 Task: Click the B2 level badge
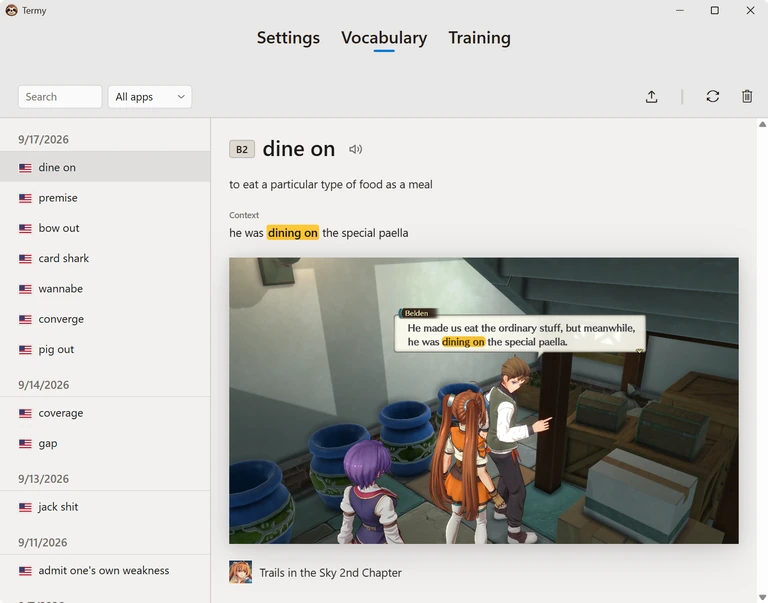(x=242, y=149)
